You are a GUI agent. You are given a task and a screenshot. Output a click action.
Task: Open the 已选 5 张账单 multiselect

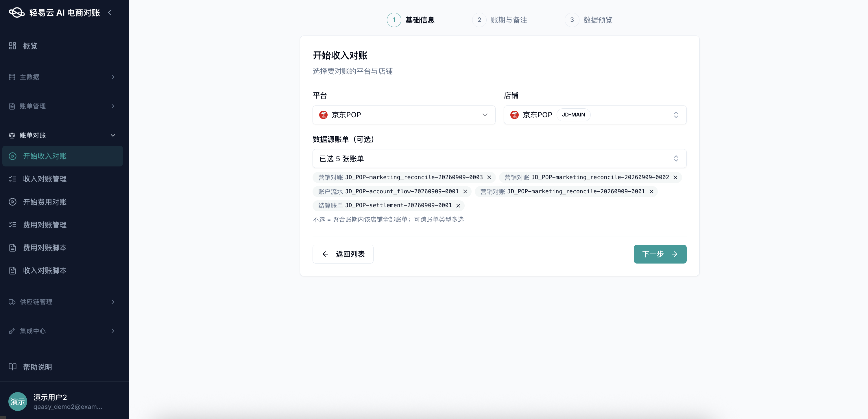click(499, 159)
